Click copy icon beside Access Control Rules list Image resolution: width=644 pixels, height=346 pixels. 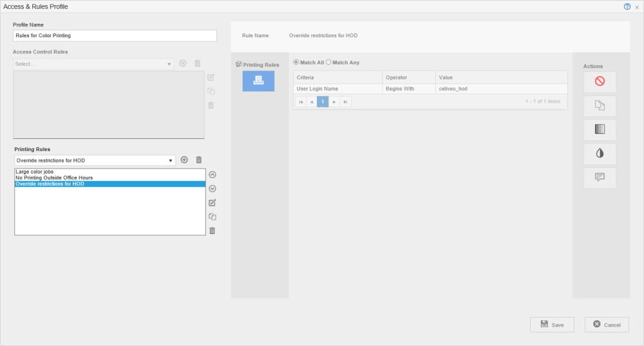[x=211, y=91]
